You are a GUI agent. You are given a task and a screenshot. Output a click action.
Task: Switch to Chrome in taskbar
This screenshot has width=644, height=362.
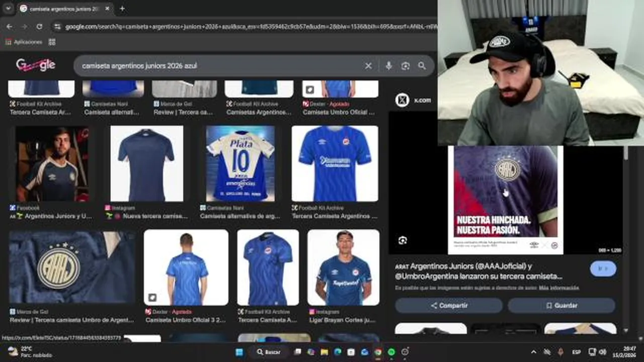click(x=378, y=352)
